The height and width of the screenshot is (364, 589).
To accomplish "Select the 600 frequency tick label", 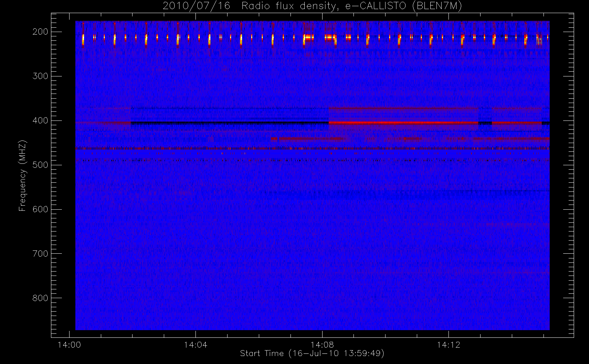I will [40, 209].
